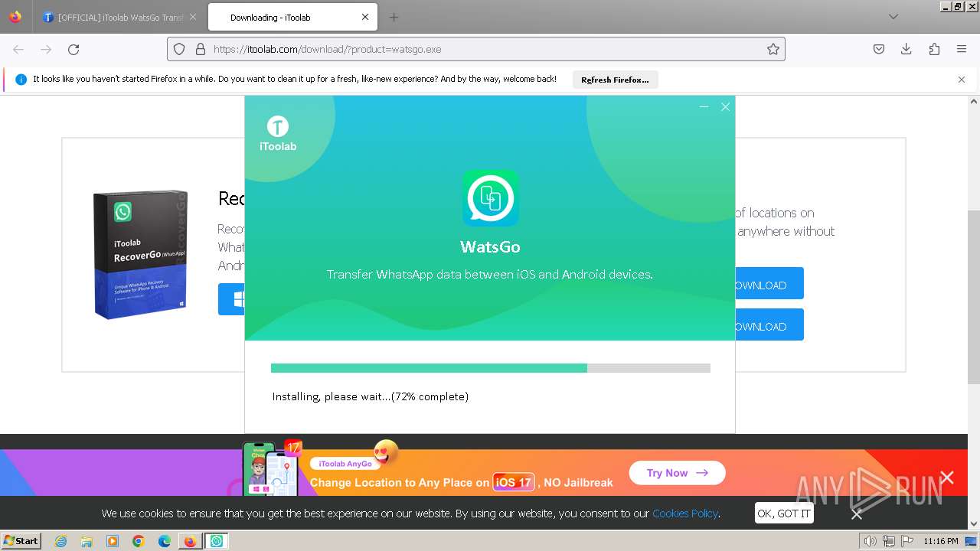This screenshot has height=551, width=980.
Task: Open the Cookies Policy link
Action: [685, 514]
